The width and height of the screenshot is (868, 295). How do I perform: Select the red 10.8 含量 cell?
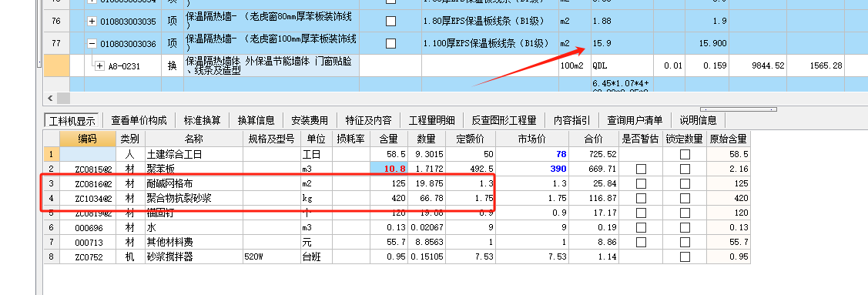tap(389, 169)
